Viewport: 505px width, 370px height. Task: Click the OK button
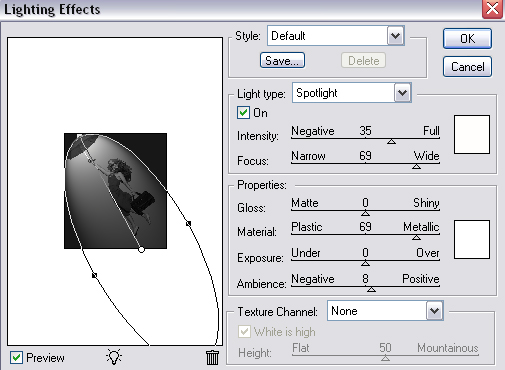(x=467, y=39)
